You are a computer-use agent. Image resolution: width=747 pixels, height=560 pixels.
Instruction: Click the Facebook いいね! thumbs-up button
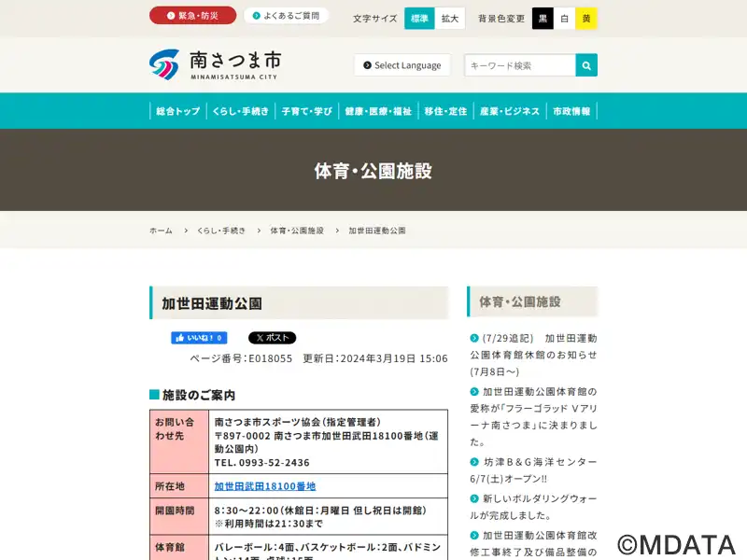(199, 338)
